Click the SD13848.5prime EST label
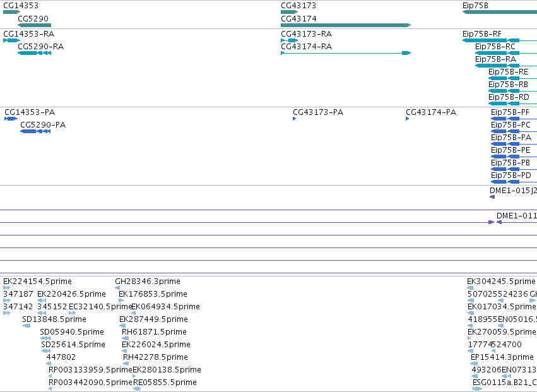 (54, 319)
